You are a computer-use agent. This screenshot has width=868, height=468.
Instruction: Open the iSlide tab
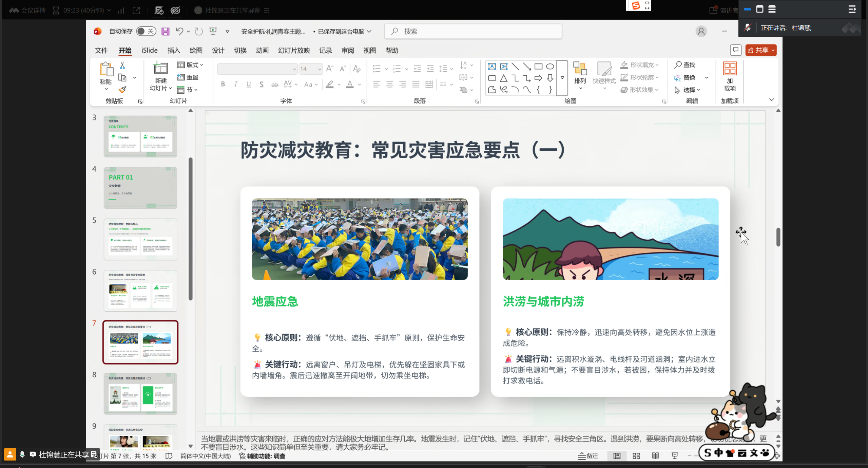(x=150, y=51)
